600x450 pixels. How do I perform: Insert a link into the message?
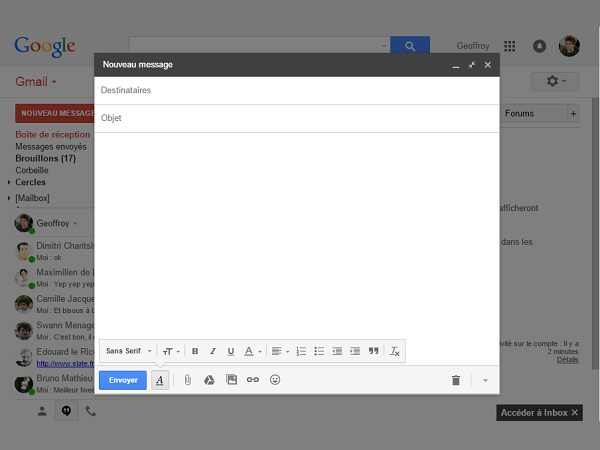coord(253,380)
